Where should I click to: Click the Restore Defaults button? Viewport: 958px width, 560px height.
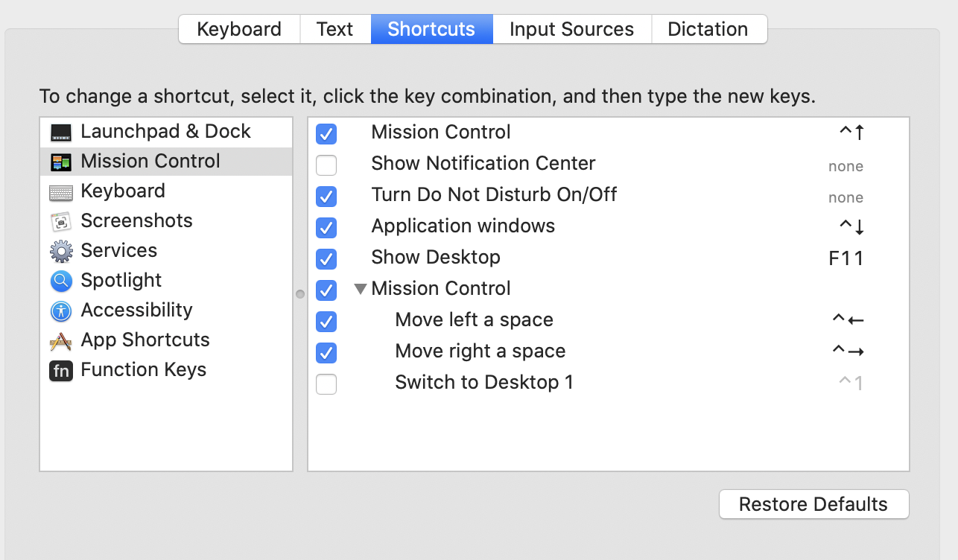point(813,504)
